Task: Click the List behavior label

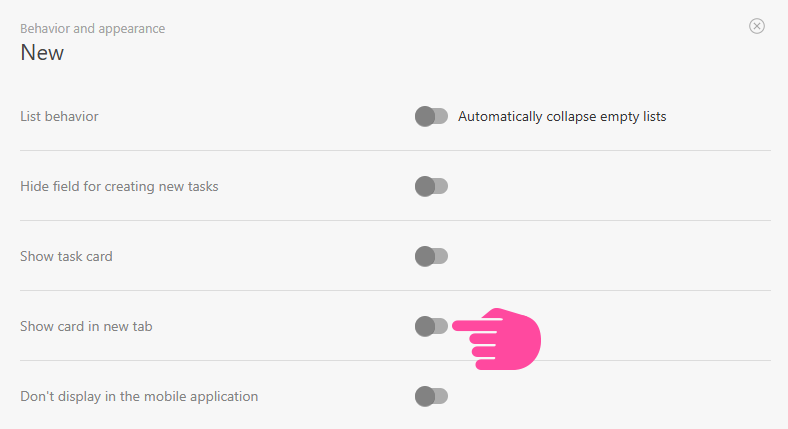Action: pyautogui.click(x=59, y=117)
